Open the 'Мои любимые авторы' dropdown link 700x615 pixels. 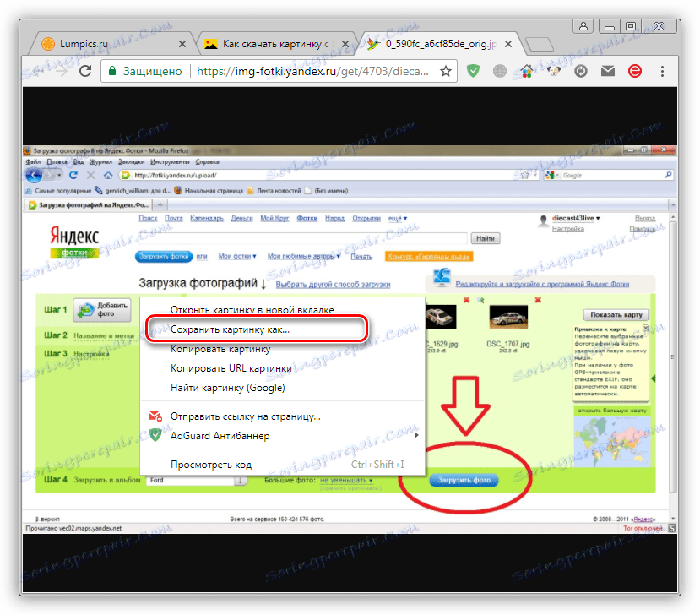pos(304,256)
